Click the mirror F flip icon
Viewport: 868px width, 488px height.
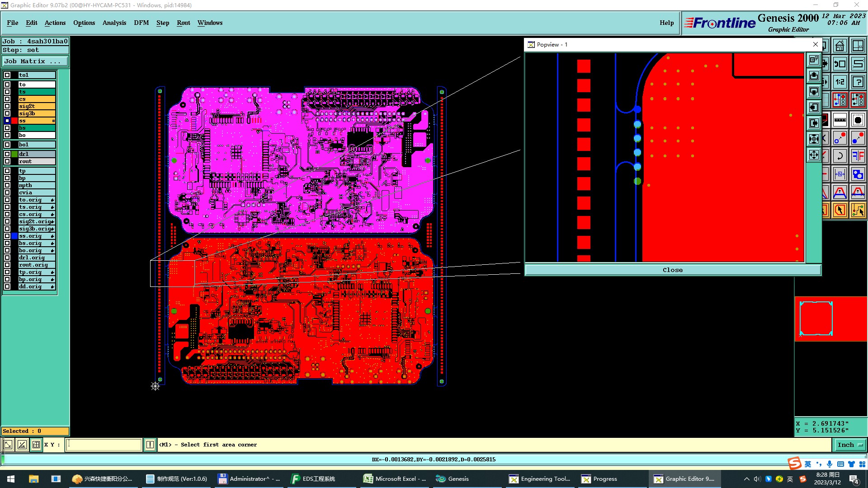(858, 156)
